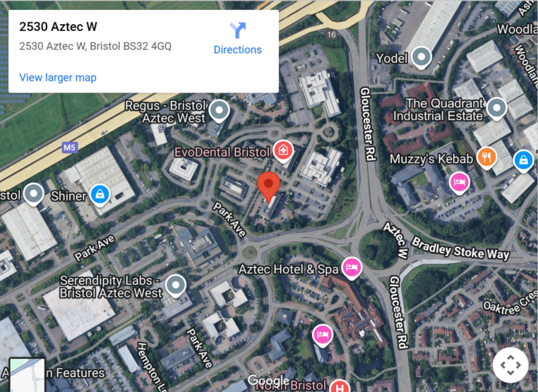Click the North Bristol hospital pin

[340, 387]
